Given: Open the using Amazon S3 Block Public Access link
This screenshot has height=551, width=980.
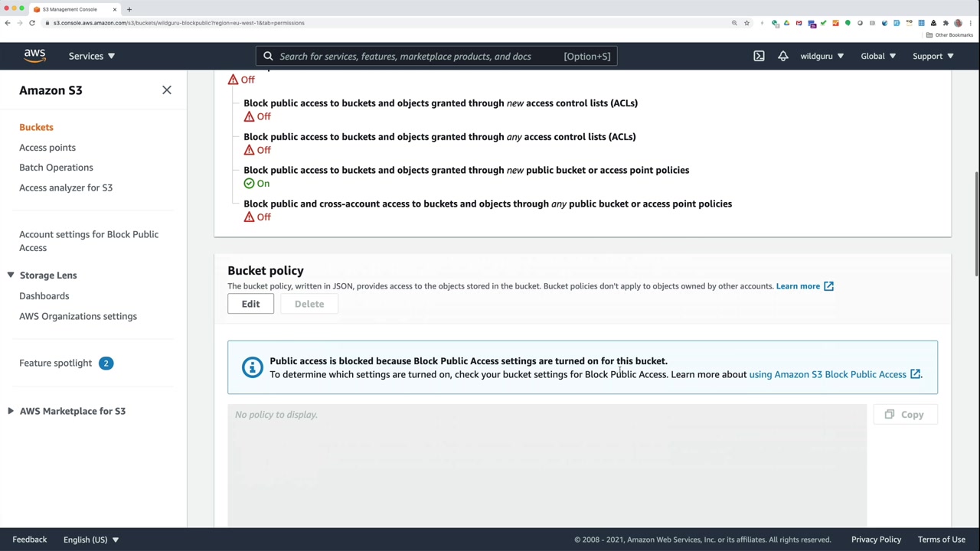Looking at the screenshot, I should point(835,374).
